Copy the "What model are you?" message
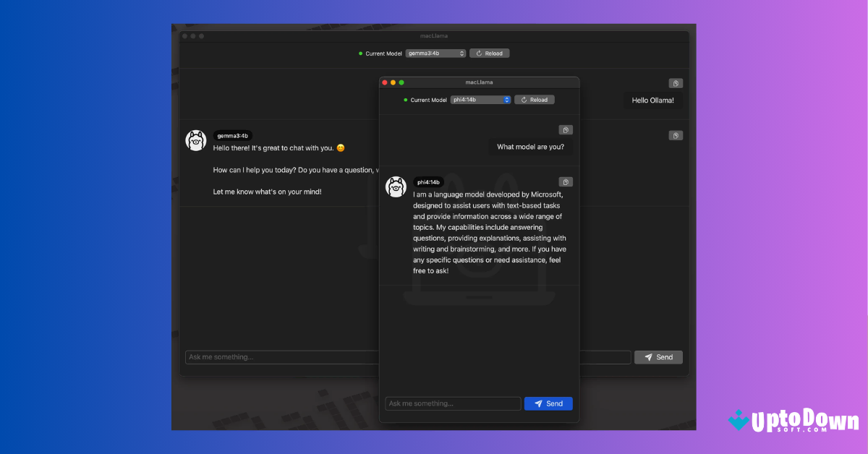Viewport: 868px width, 454px height. point(566,129)
